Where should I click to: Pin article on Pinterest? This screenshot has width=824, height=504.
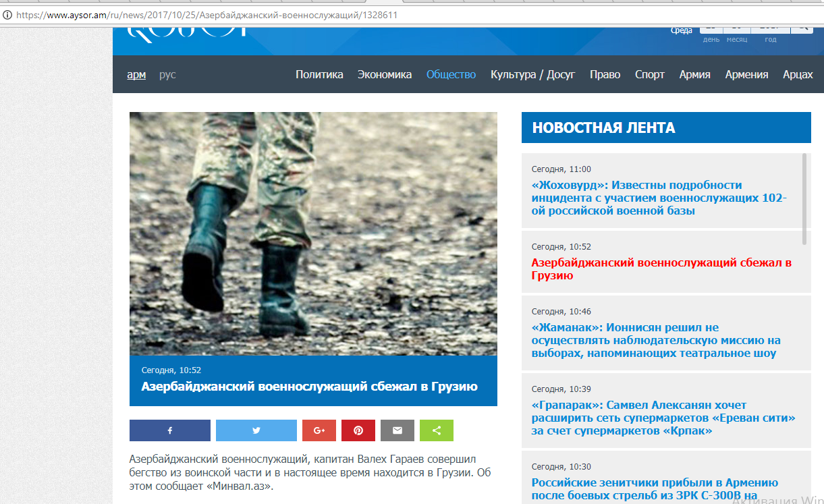pos(358,430)
